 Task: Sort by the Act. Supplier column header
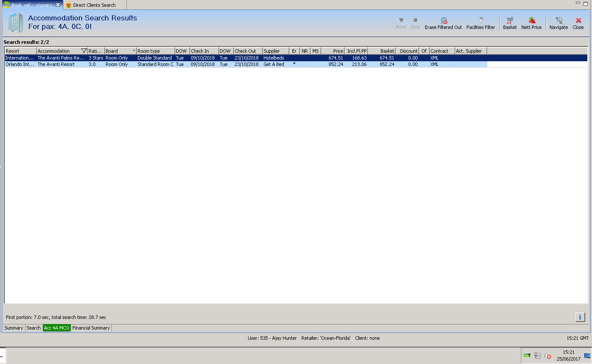click(x=471, y=51)
